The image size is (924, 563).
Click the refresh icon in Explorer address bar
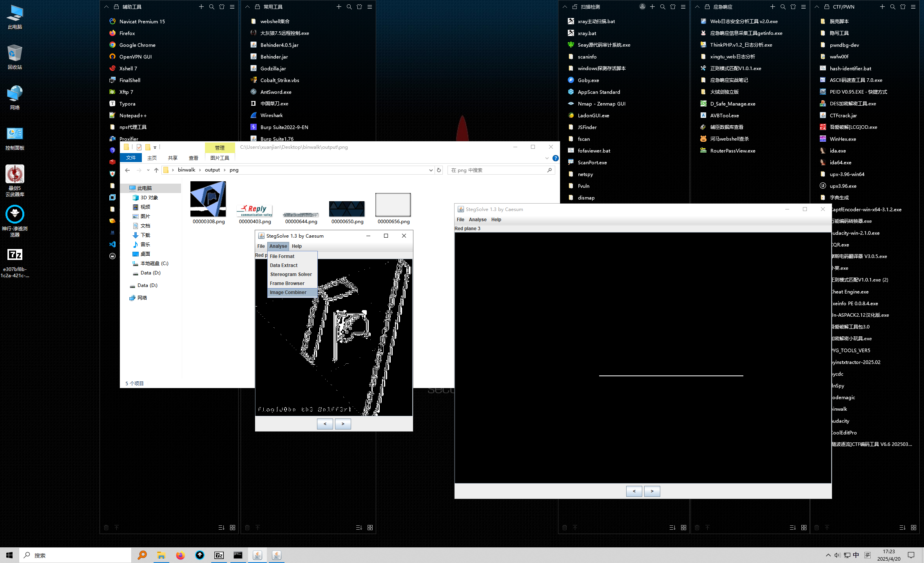439,170
